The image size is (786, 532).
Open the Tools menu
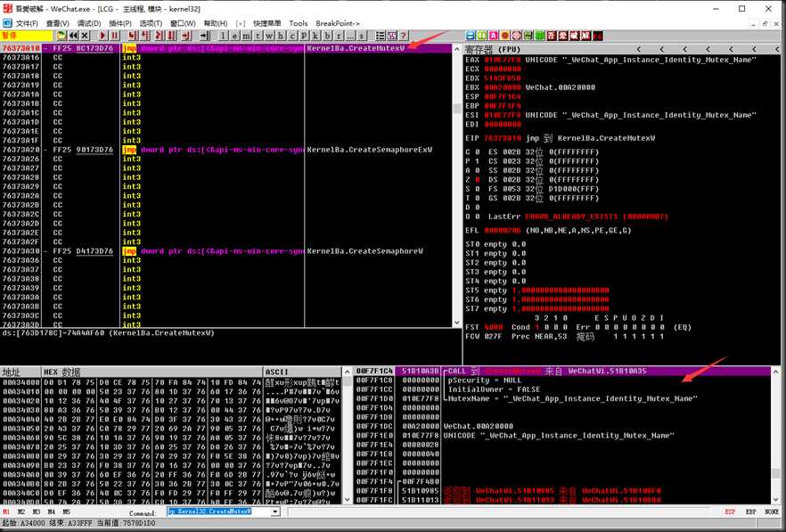tap(298, 23)
